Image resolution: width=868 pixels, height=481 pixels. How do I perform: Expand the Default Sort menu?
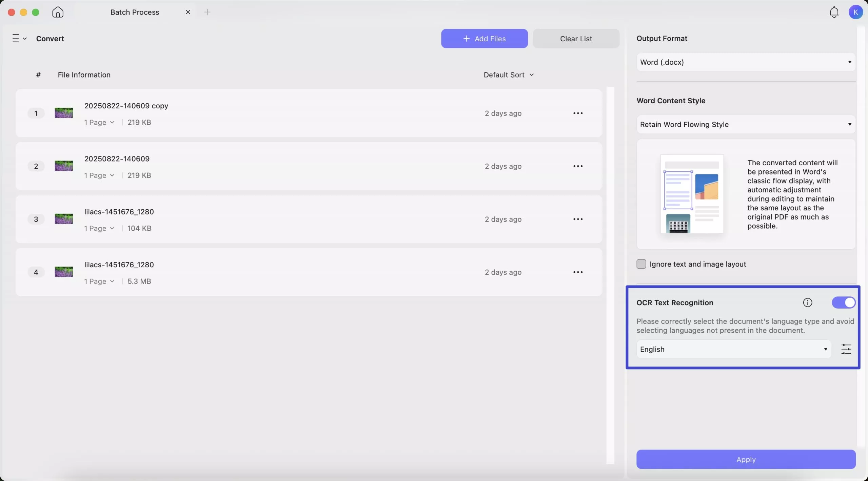point(508,75)
